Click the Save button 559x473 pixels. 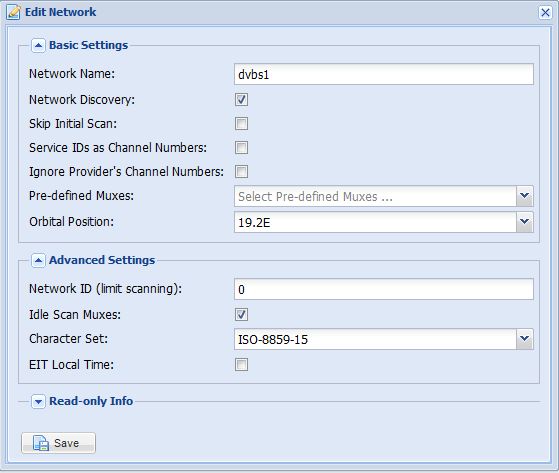point(58,443)
